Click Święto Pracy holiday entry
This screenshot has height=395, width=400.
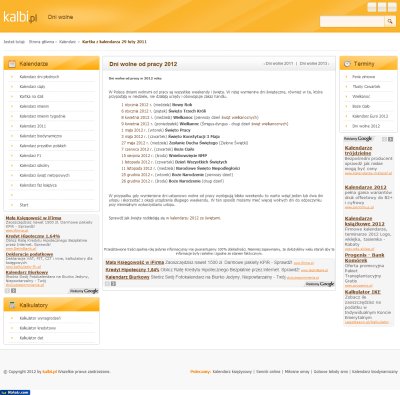coord(178,130)
